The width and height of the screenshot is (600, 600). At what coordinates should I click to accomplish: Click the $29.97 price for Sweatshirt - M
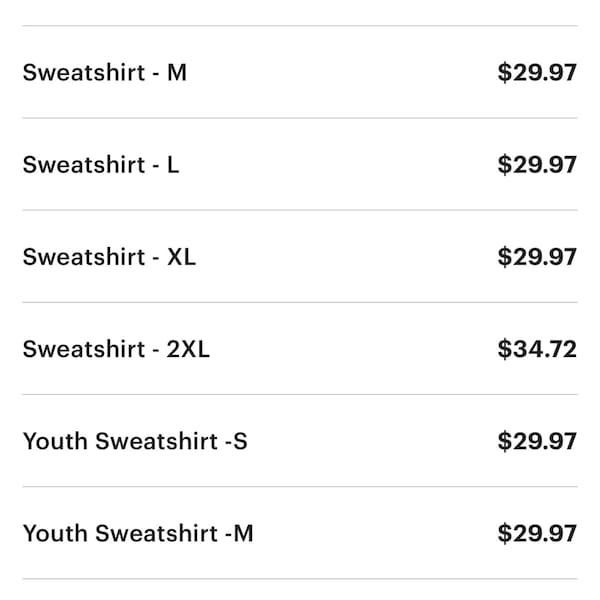(537, 72)
